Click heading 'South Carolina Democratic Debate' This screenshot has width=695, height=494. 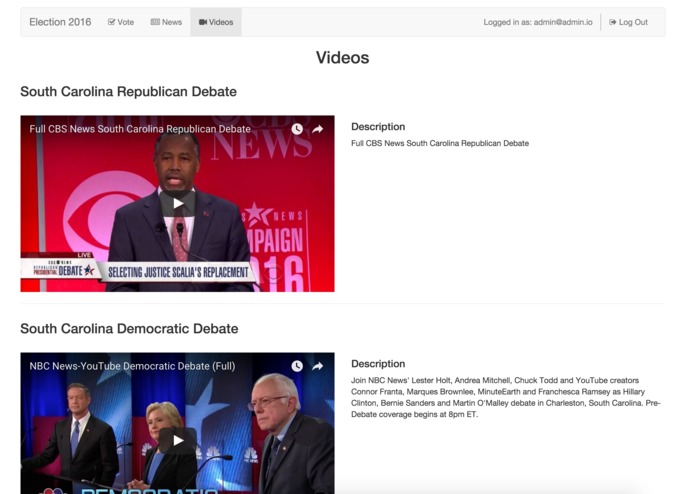(129, 329)
